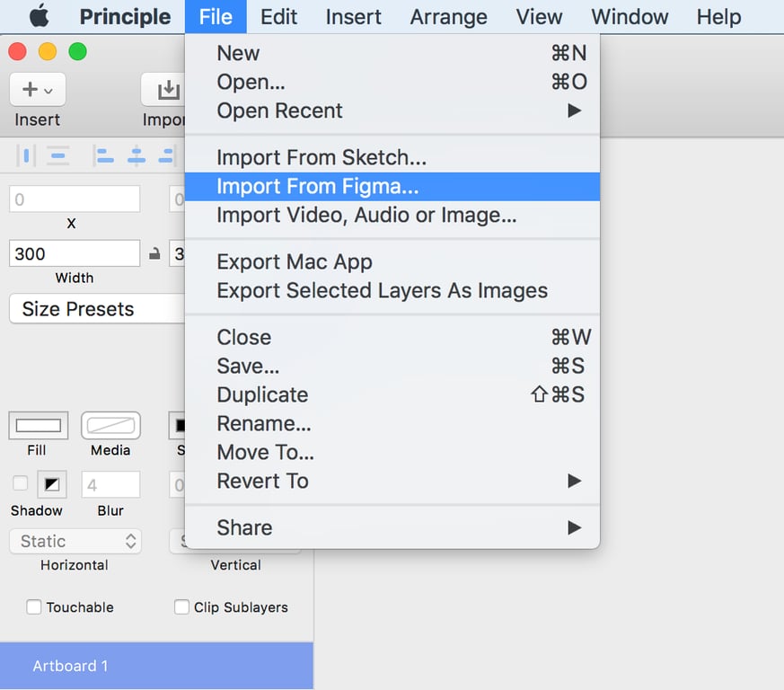Image resolution: width=784 pixels, height=690 pixels.
Task: Open the Static horizontal scroll dropdown
Action: tap(75, 541)
